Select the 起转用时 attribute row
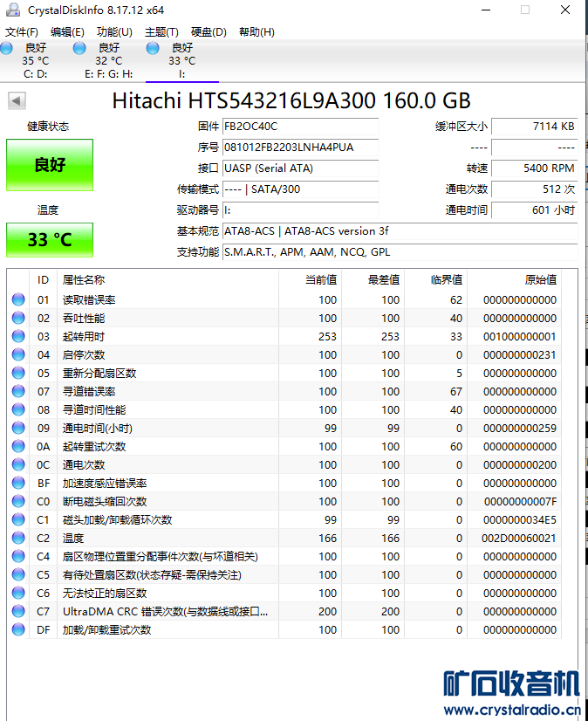This screenshot has width=588, height=721. tap(284, 337)
